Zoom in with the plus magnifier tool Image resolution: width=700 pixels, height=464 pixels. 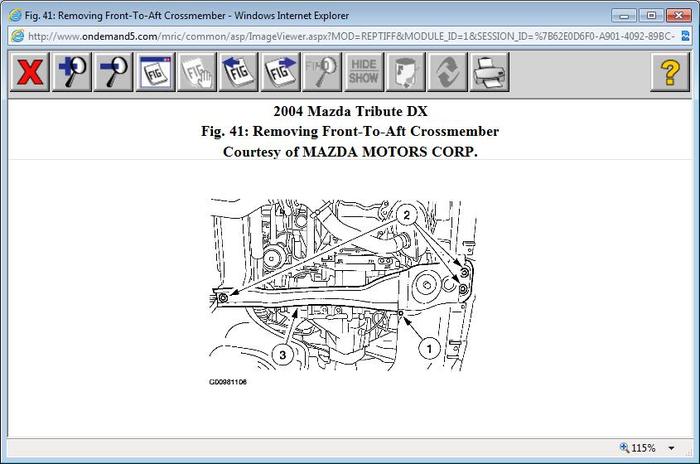[x=72, y=72]
